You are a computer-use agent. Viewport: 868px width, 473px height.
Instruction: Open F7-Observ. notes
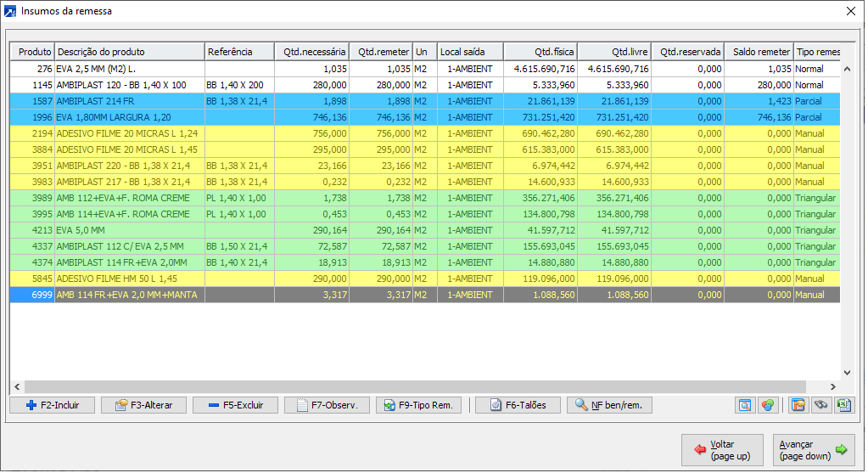click(327, 405)
